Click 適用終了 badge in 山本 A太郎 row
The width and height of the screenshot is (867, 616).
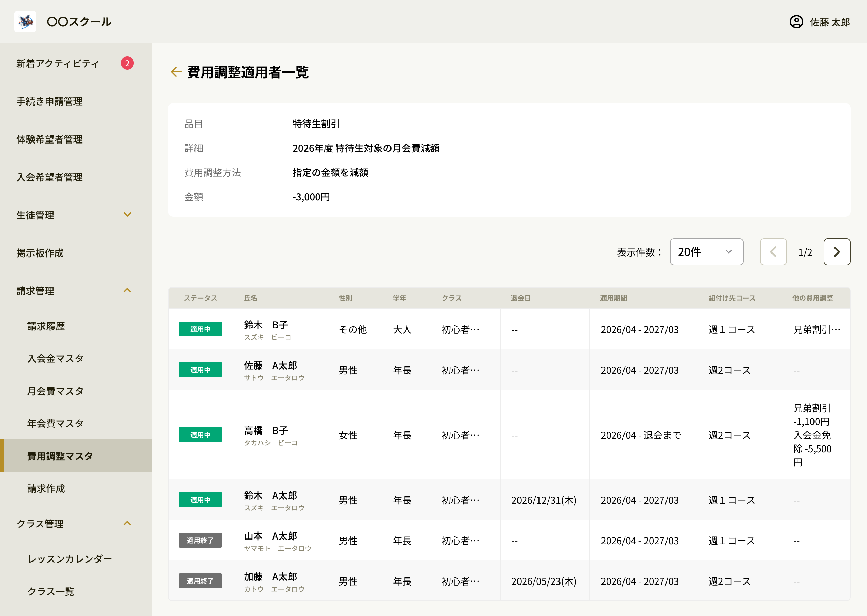coord(200,541)
